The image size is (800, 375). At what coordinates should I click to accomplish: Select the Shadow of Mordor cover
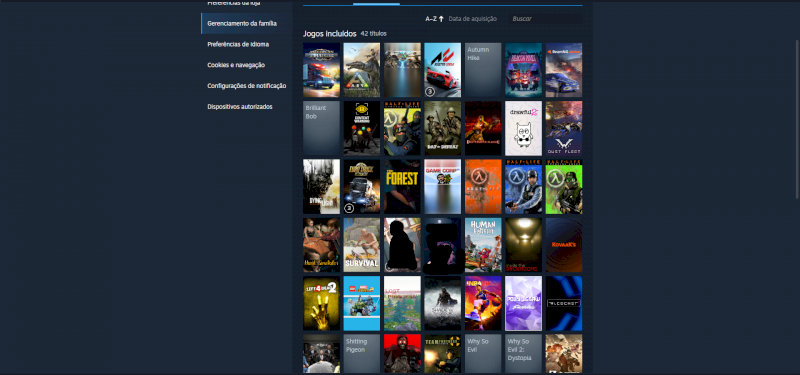point(442,304)
